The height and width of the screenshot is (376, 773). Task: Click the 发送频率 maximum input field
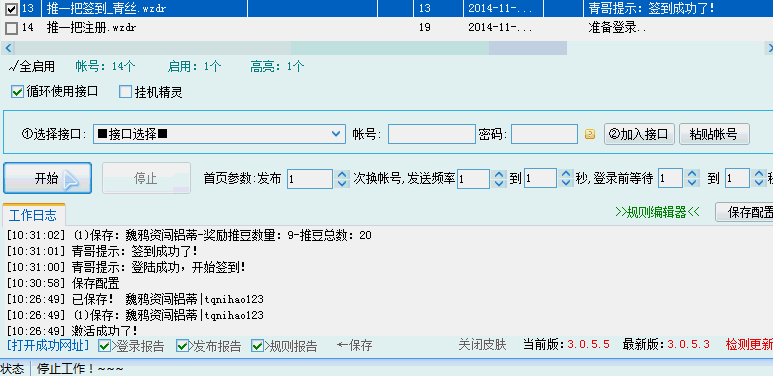tap(540, 179)
